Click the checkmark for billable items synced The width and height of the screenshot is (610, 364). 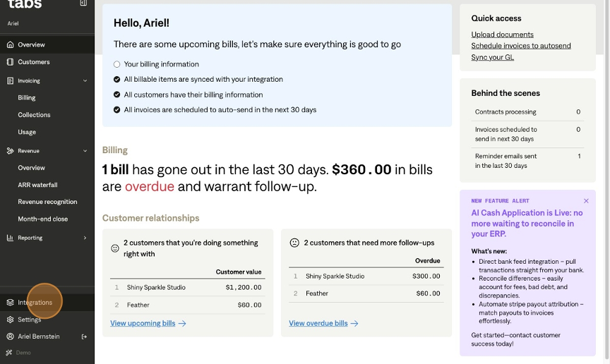tap(117, 80)
